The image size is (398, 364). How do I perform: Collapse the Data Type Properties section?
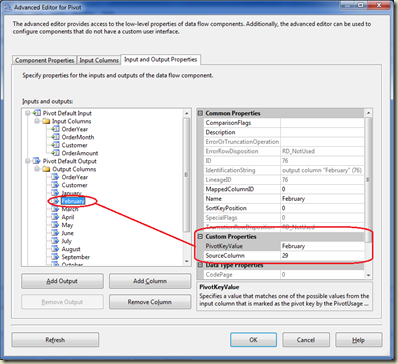pos(201,265)
